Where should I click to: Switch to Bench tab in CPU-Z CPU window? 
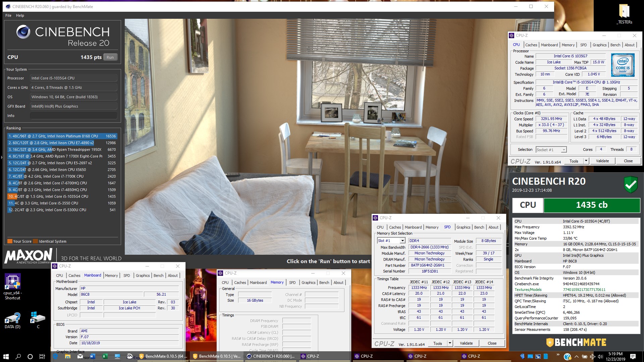click(615, 45)
